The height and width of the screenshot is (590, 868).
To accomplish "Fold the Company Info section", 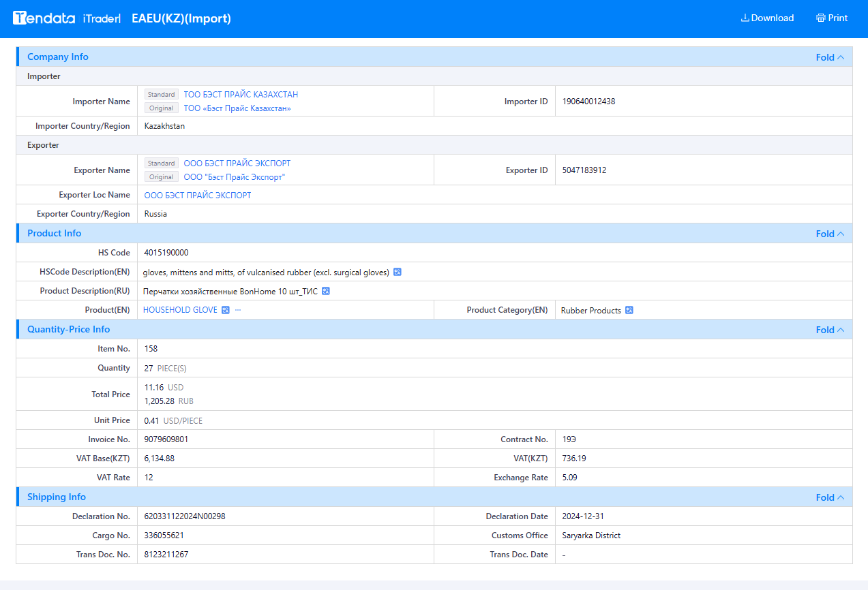I will pos(830,57).
